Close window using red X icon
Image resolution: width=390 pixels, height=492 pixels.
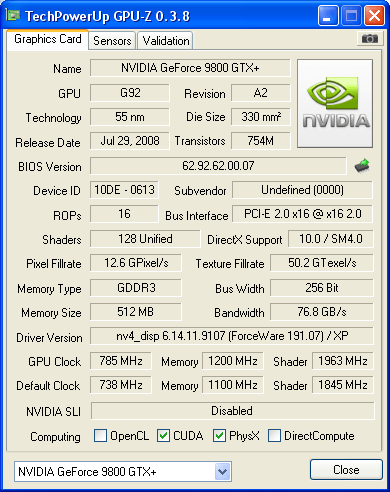[x=374, y=16]
